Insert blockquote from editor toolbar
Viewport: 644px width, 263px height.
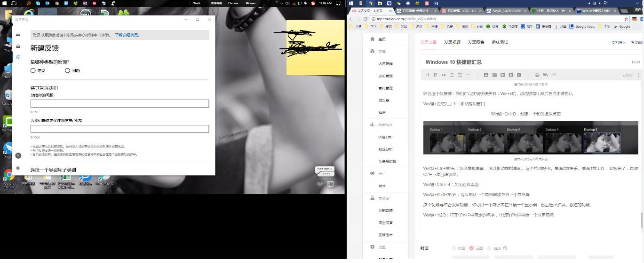(x=443, y=75)
